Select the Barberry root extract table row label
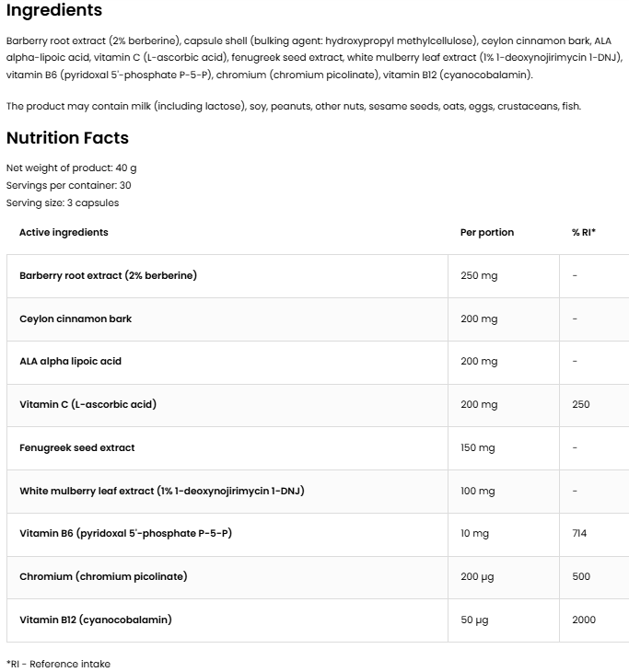629x672 pixels. point(108,275)
